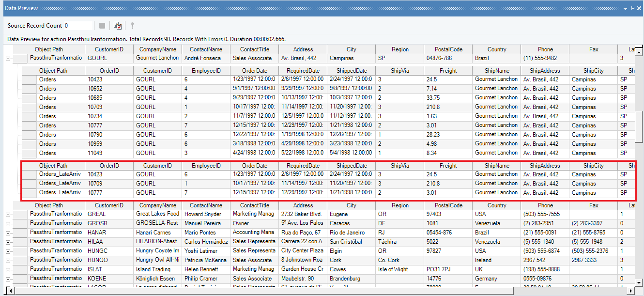Expand the KOENE customer row

click(x=8, y=279)
